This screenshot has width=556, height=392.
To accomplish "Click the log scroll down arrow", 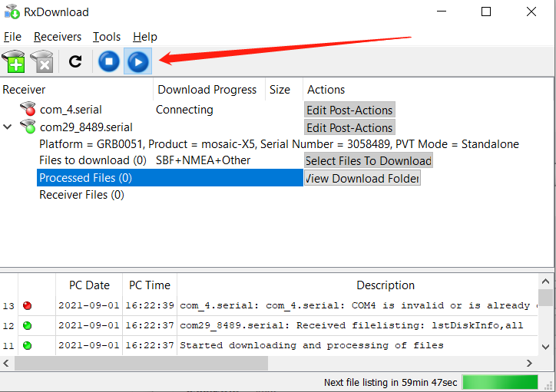I will [x=546, y=347].
